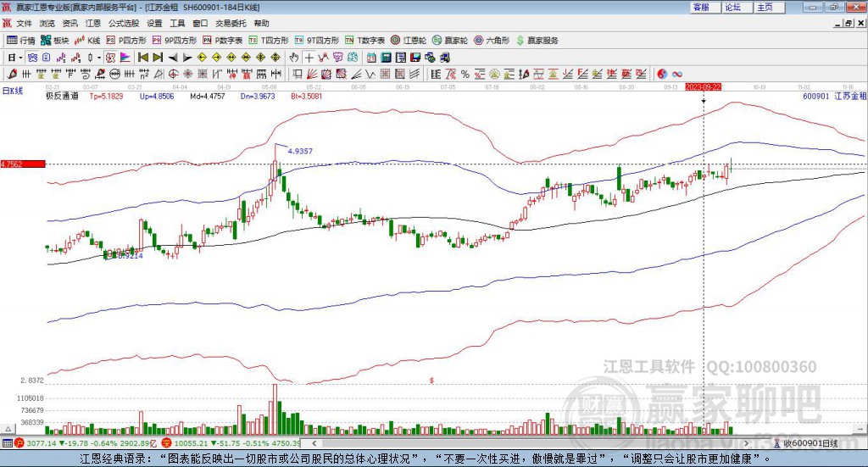Image resolution: width=868 pixels, height=467 pixels.
Task: Open the T数字表 number table
Action: click(364, 41)
